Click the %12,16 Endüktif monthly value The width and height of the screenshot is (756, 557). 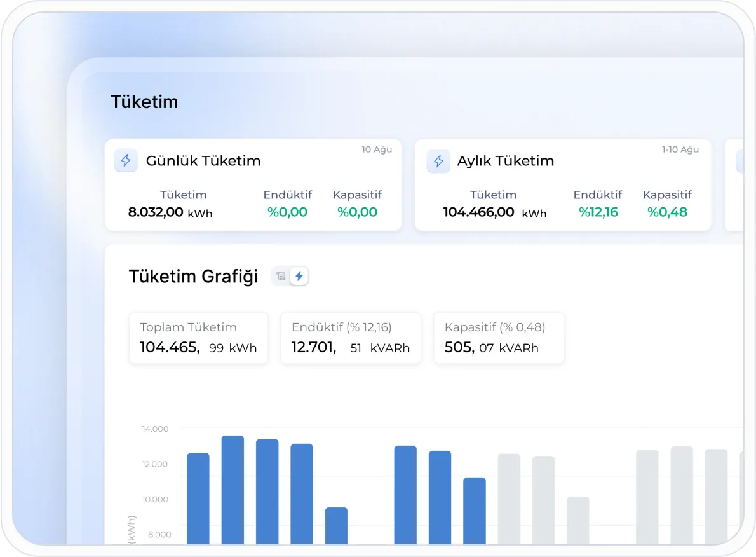pyautogui.click(x=598, y=212)
